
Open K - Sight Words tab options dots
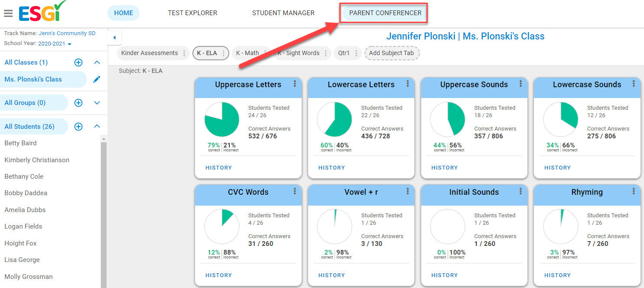[x=325, y=53]
